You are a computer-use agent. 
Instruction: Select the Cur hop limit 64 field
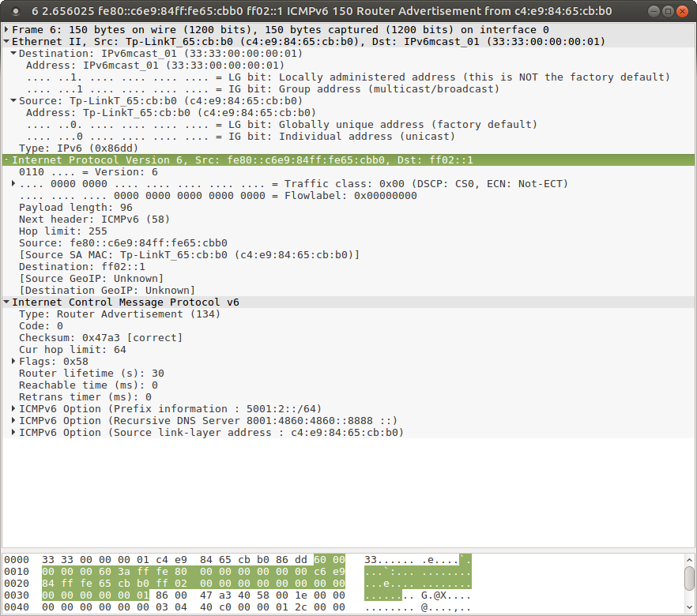[x=71, y=349]
